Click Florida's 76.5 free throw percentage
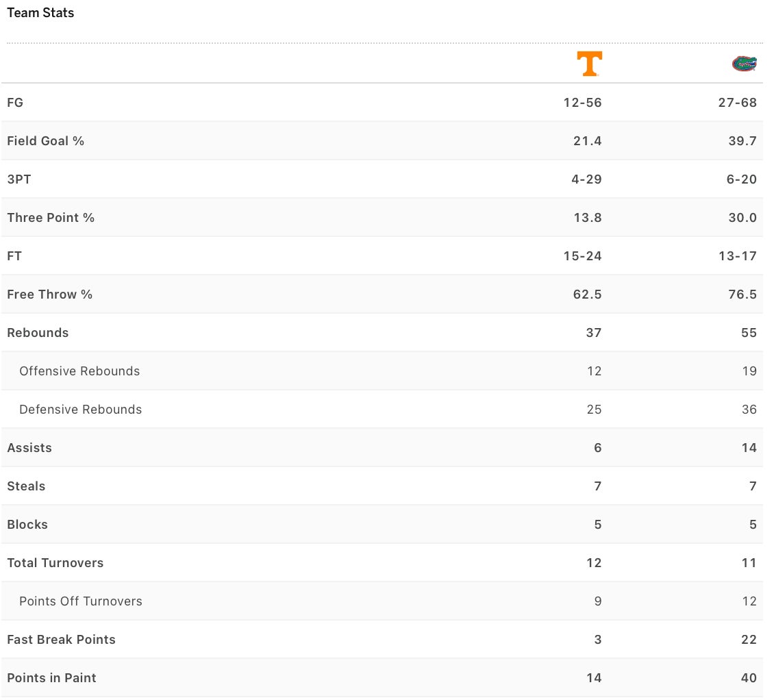 click(742, 295)
